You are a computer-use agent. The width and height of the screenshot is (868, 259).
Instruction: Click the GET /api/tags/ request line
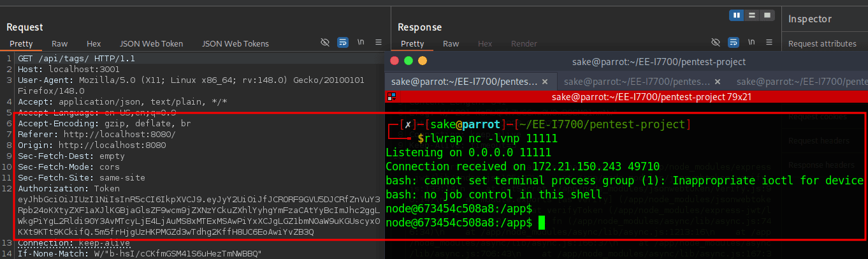(76, 58)
